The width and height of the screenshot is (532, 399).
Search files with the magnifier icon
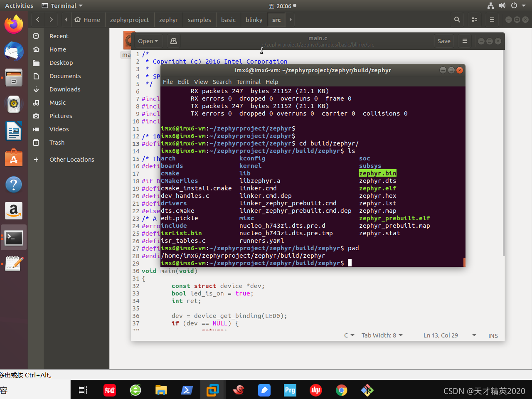pyautogui.click(x=457, y=20)
